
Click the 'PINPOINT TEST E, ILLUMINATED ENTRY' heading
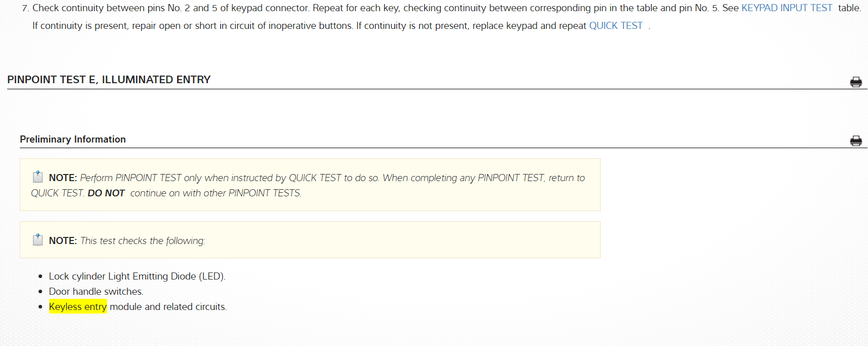(x=109, y=80)
